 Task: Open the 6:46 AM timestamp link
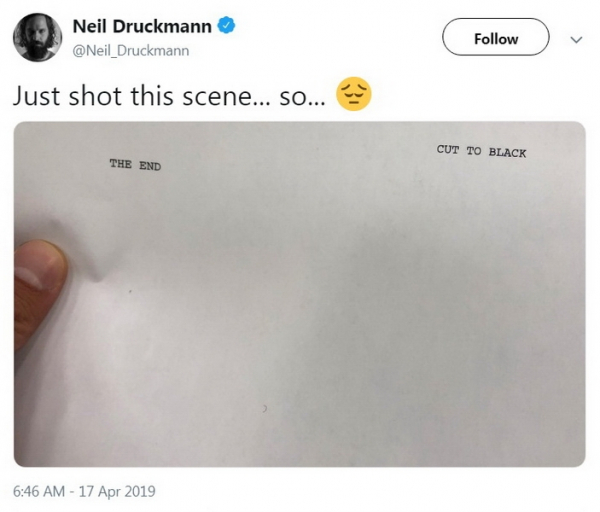coord(39,491)
